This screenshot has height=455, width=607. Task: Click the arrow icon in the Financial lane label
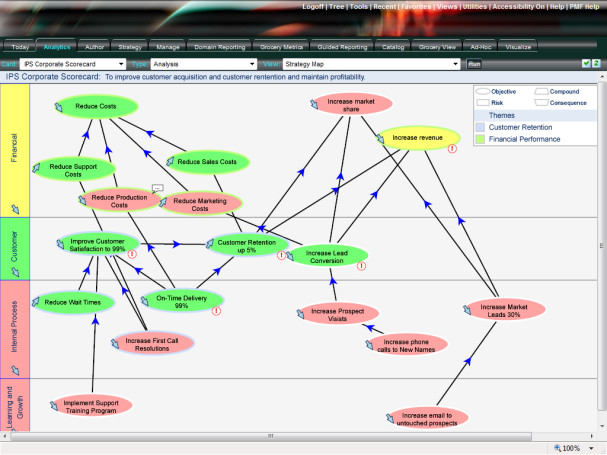click(x=14, y=208)
